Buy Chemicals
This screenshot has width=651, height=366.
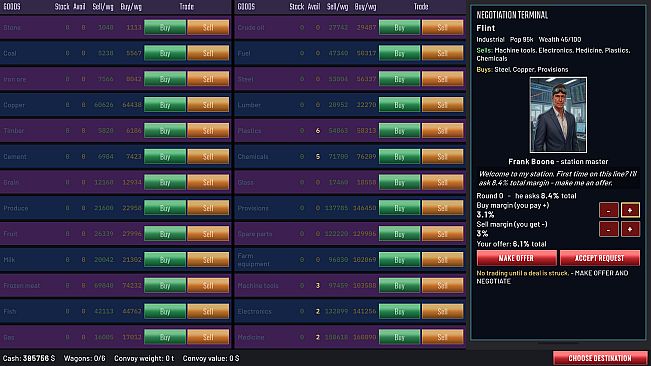pos(399,156)
